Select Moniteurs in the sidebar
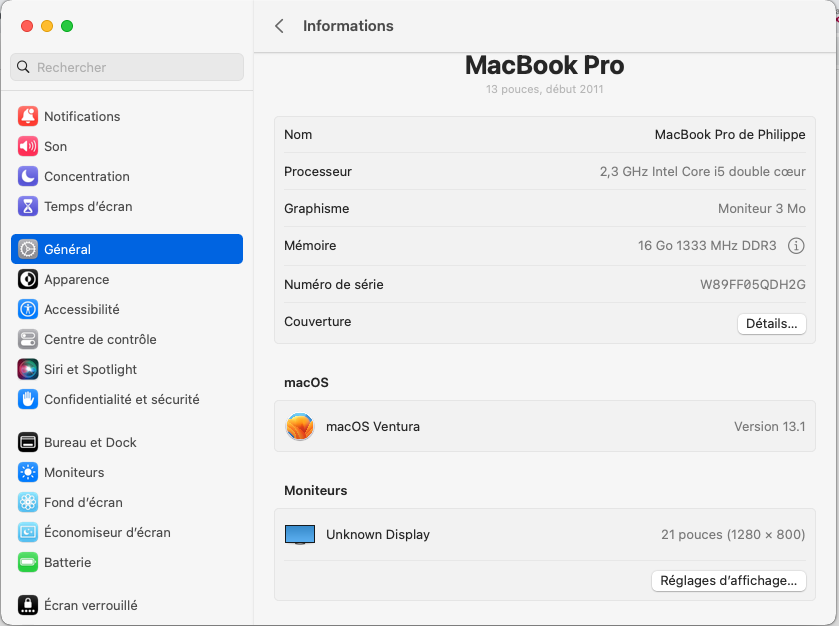 tap(127, 472)
